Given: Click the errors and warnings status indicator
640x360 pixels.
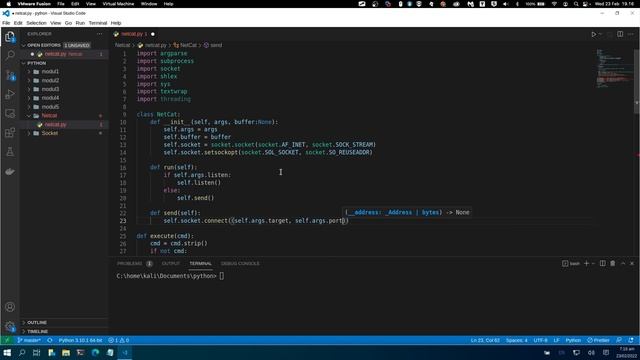Looking at the screenshot, I should point(119,340).
